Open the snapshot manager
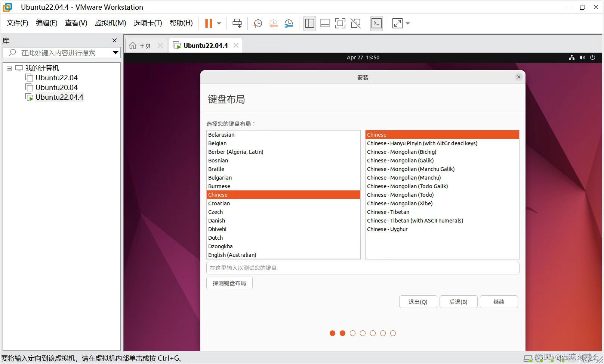This screenshot has width=604, height=364. 289,24
